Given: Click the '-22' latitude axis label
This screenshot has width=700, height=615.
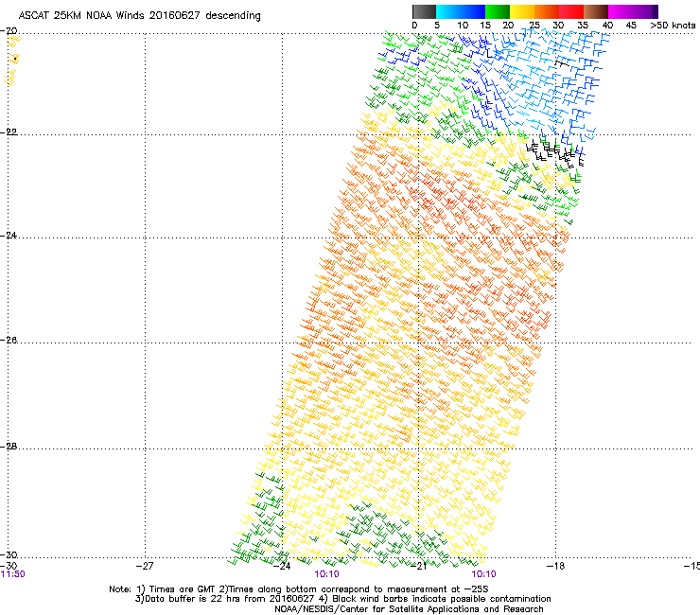Looking at the screenshot, I should [9, 132].
